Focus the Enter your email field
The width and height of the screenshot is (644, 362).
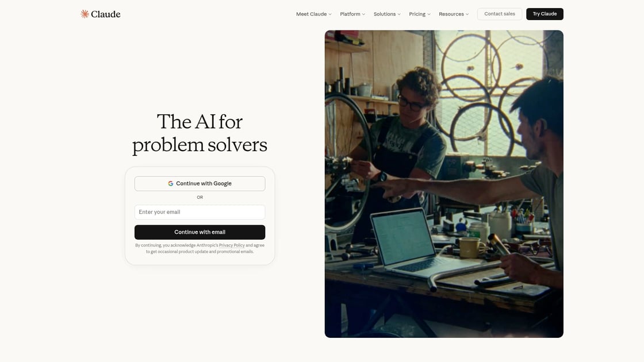[x=200, y=212]
